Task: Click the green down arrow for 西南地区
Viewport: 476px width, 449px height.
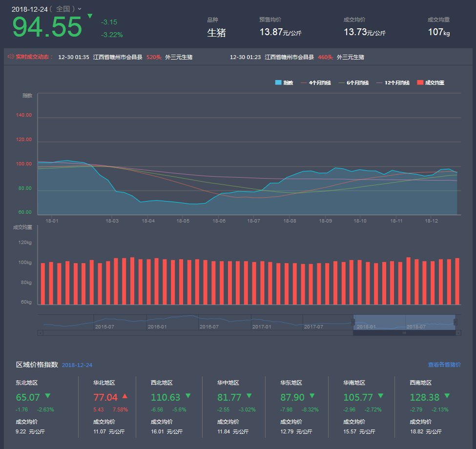Action: [x=447, y=396]
